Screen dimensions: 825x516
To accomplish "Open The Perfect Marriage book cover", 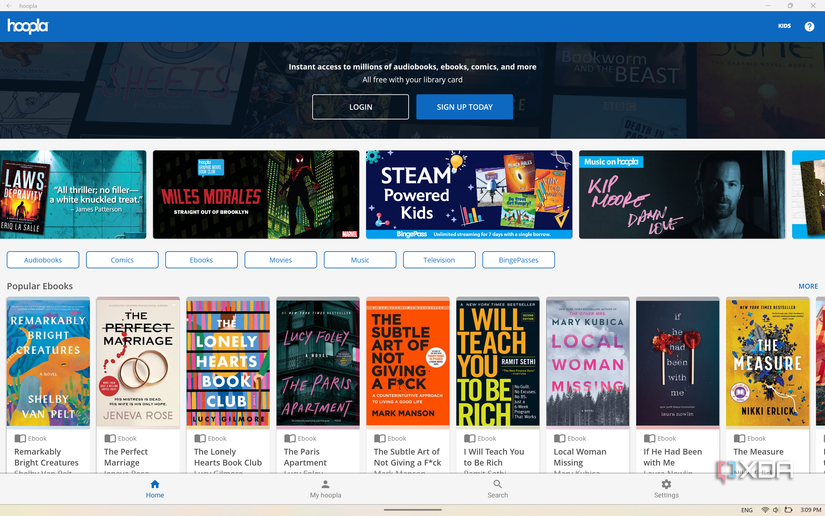I will [x=138, y=362].
